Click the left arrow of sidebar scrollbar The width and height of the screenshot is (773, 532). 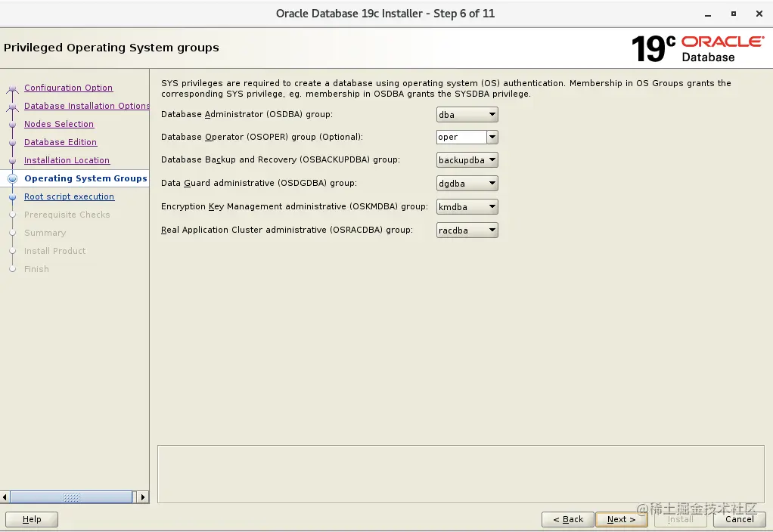5,497
